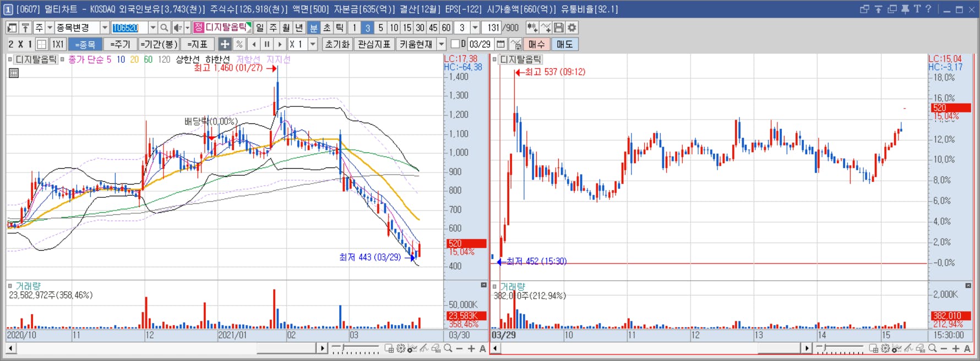The image size is (980, 361).
Task: Select the 분 (minute) period toggle
Action: 313,28
